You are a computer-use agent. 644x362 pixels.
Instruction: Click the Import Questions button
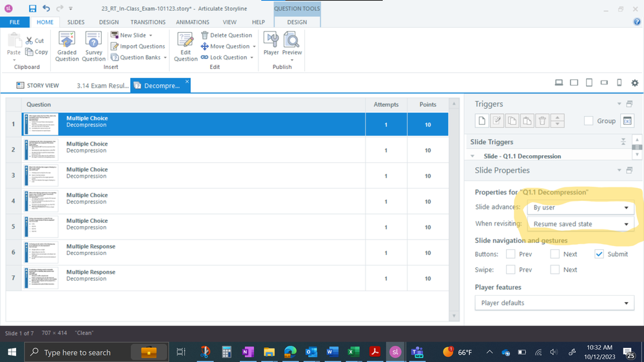tap(137, 46)
